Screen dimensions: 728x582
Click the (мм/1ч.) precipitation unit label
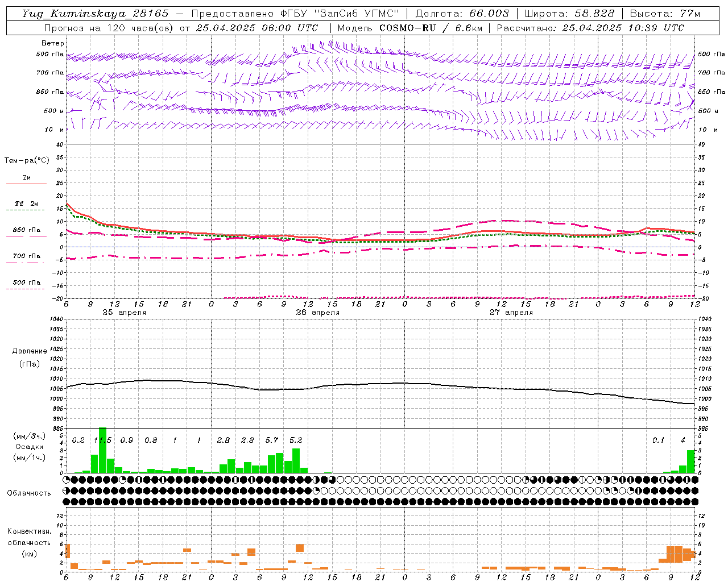pyautogui.click(x=30, y=458)
